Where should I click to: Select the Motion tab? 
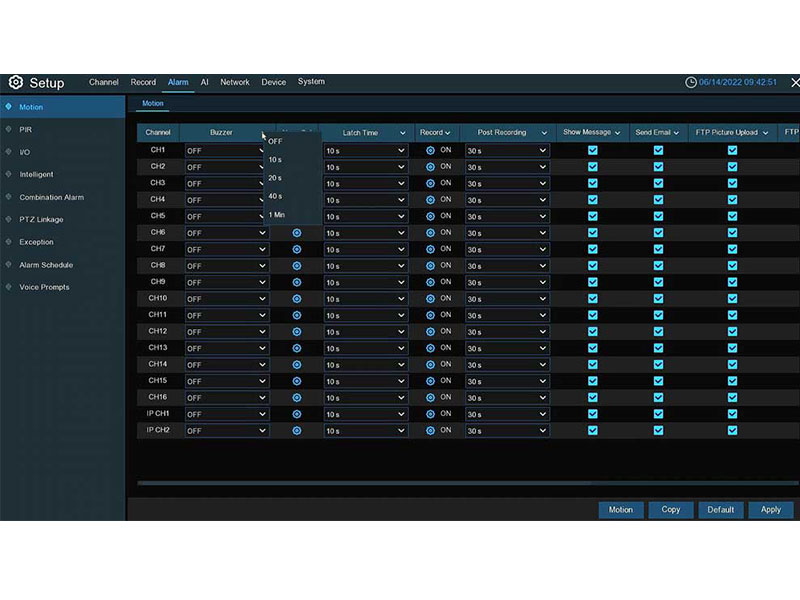click(151, 103)
